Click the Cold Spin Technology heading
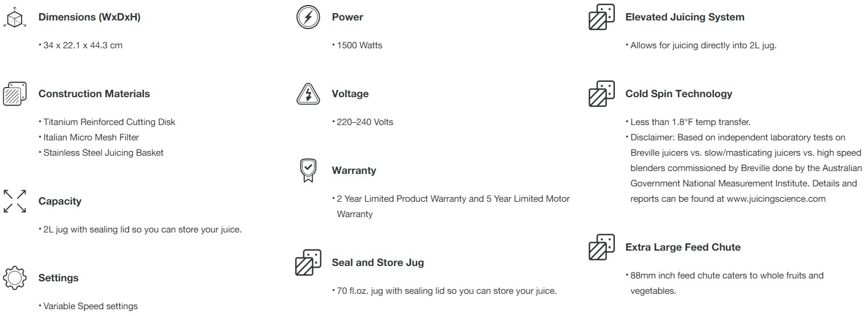This screenshot has width=868, height=316. [x=679, y=94]
